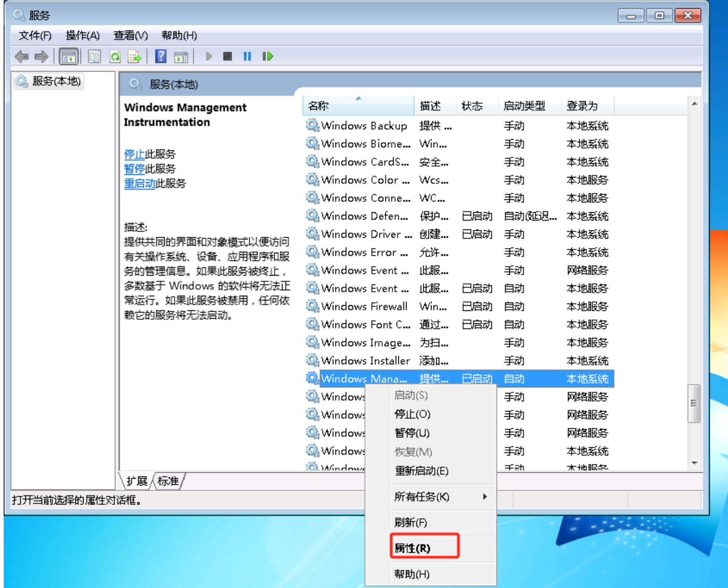Click the vertical scrollbar thumb
The width and height of the screenshot is (728, 588).
pos(694,403)
